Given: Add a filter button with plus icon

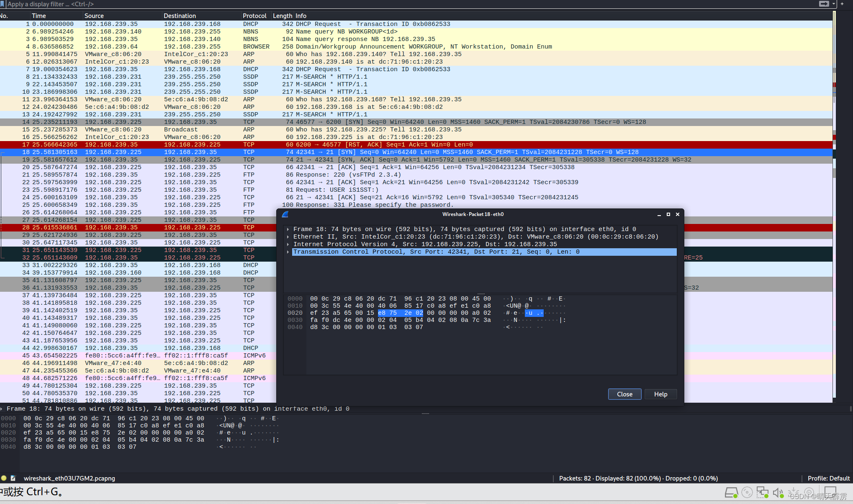Looking at the screenshot, I should (x=842, y=4).
